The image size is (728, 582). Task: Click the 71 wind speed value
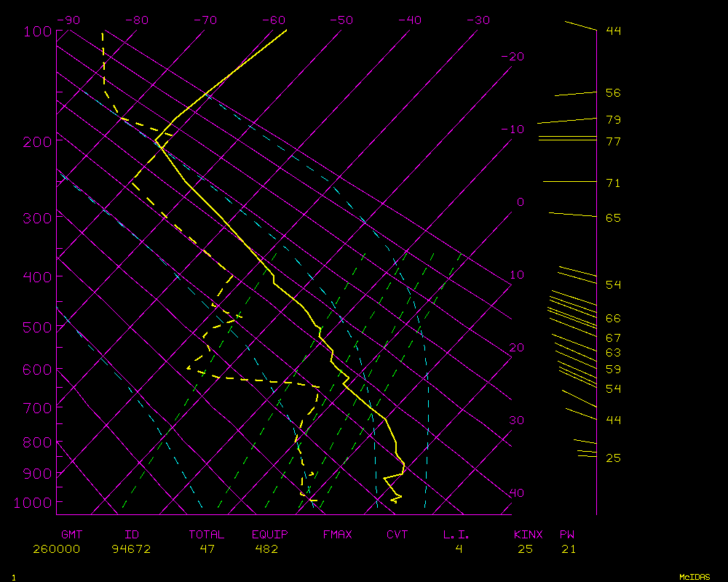613,183
